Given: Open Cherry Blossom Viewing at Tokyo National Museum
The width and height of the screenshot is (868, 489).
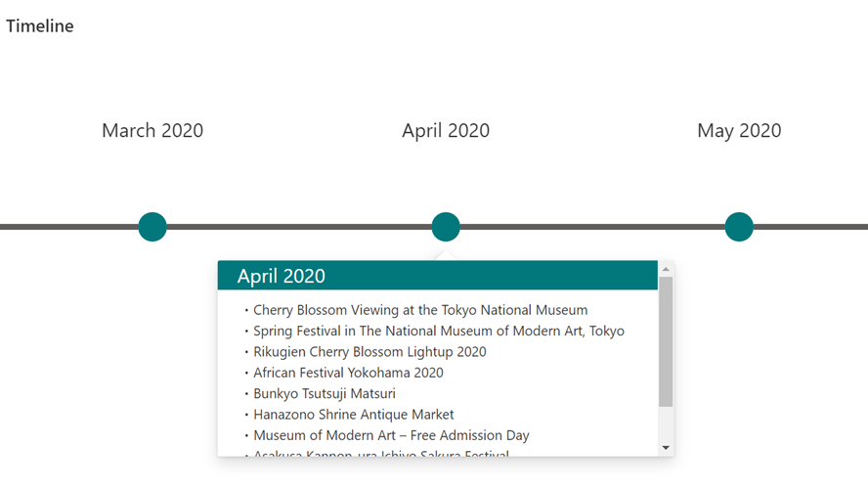Looking at the screenshot, I should (420, 310).
